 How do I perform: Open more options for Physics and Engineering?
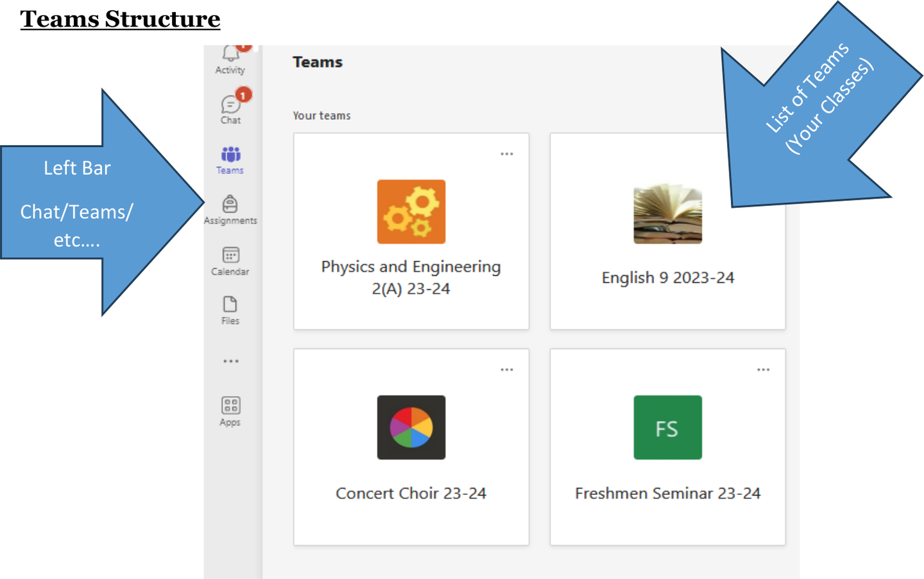click(507, 154)
